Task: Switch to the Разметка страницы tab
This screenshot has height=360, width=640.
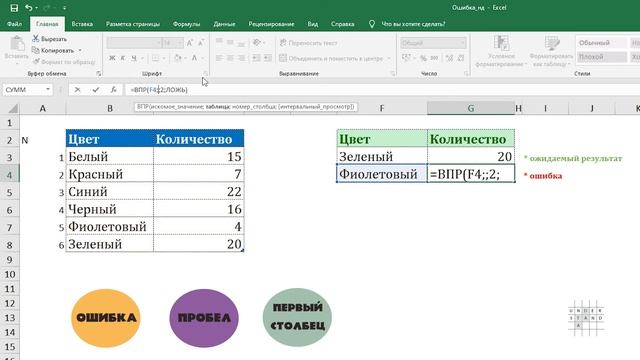Action: coord(133,24)
